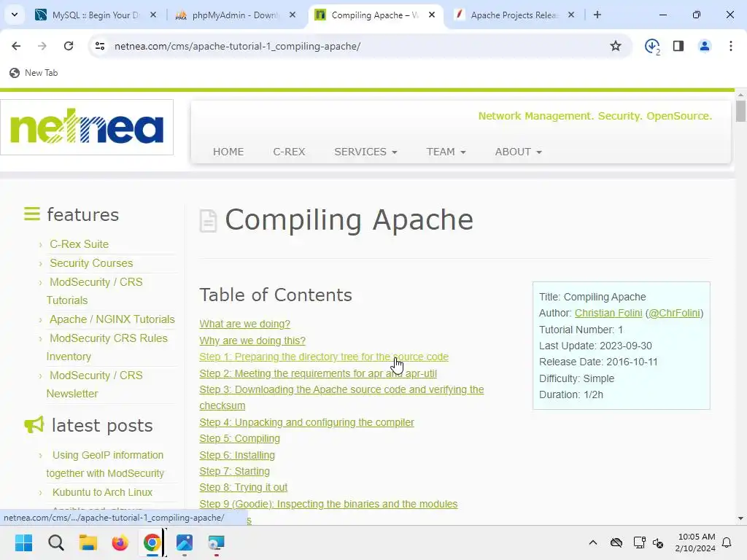747x560 pixels.
Task: Jump to Why are we doing this?
Action: (x=252, y=341)
